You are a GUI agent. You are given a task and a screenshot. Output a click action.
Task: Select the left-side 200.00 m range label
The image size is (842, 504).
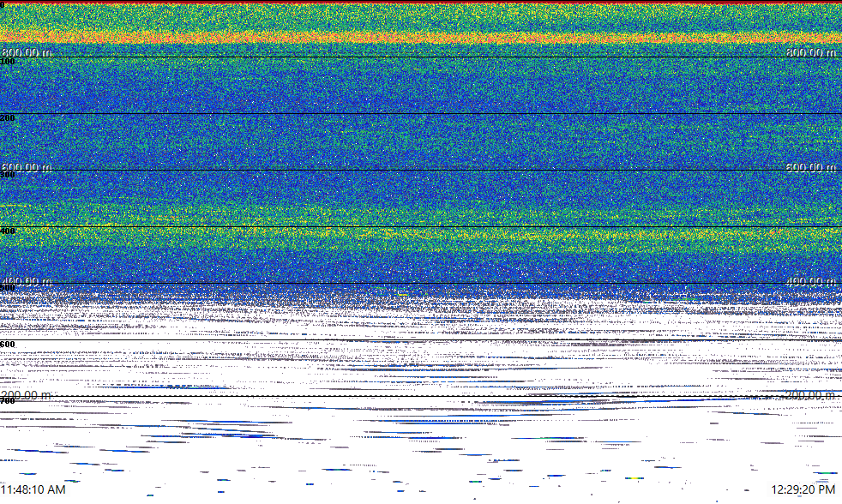27,395
